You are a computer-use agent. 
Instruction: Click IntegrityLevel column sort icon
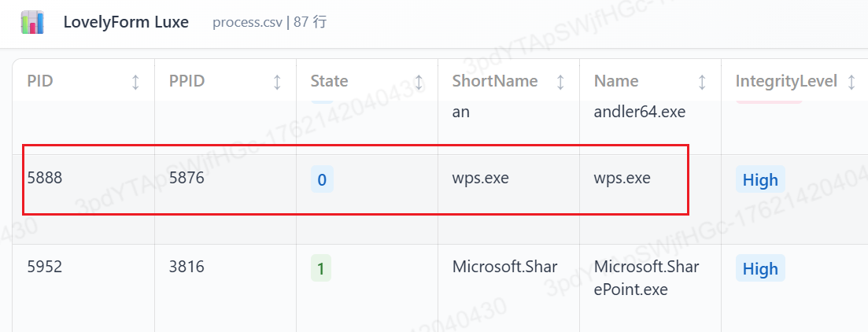(x=851, y=82)
